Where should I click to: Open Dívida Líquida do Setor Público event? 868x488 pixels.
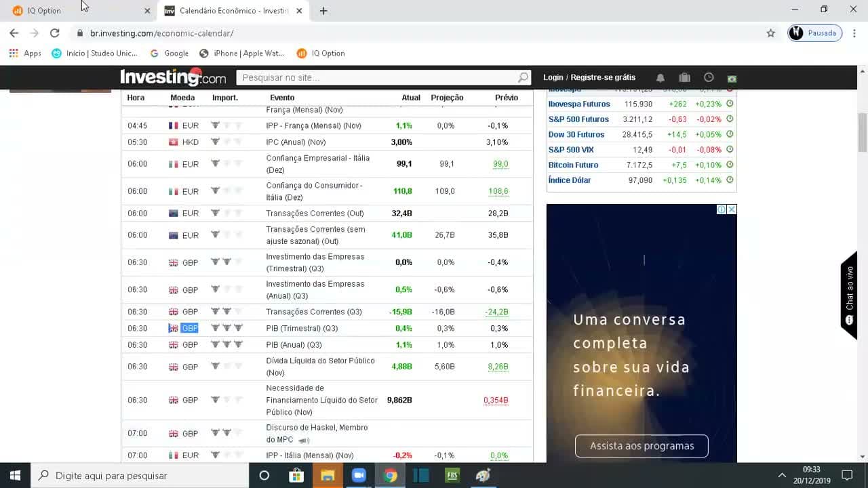[x=320, y=367]
